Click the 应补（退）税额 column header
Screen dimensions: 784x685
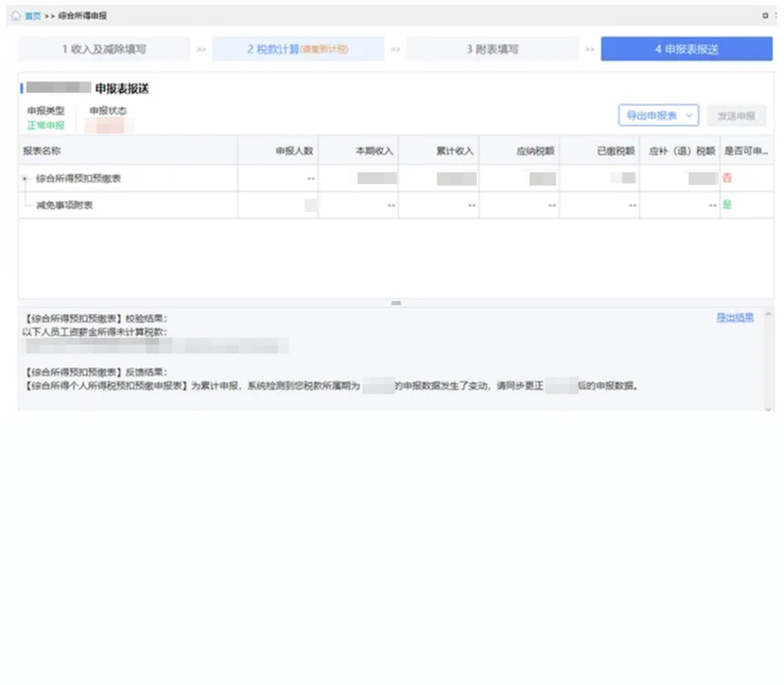[682, 151]
